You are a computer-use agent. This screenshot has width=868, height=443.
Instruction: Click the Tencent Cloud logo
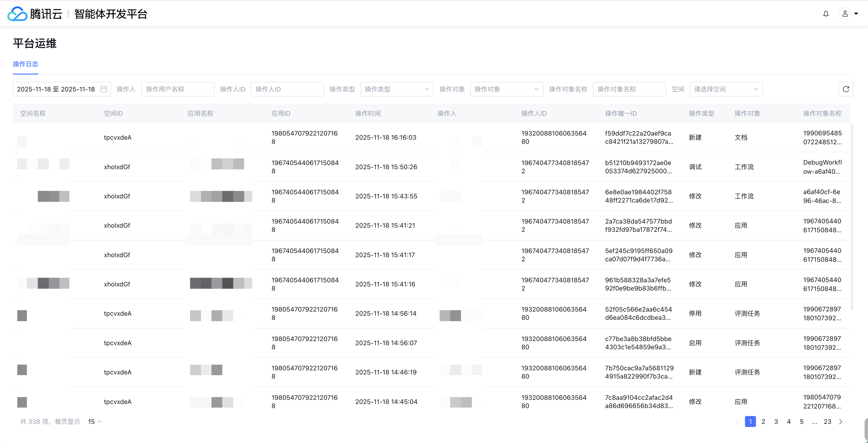coord(18,14)
